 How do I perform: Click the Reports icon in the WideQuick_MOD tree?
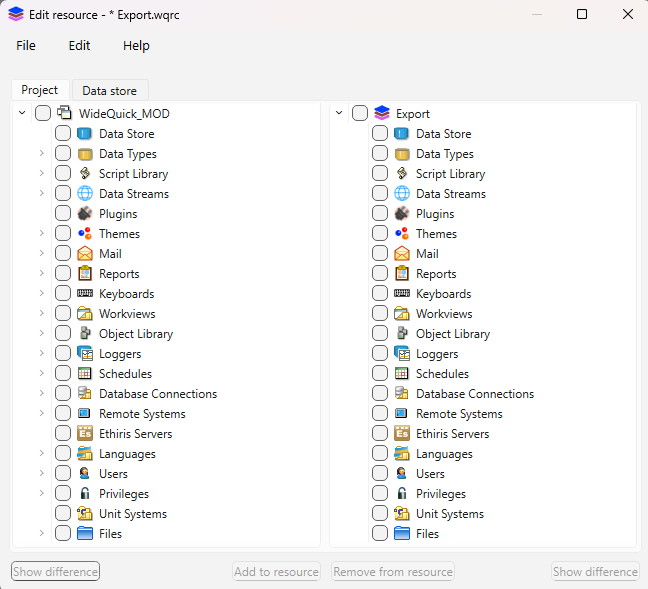click(x=85, y=274)
